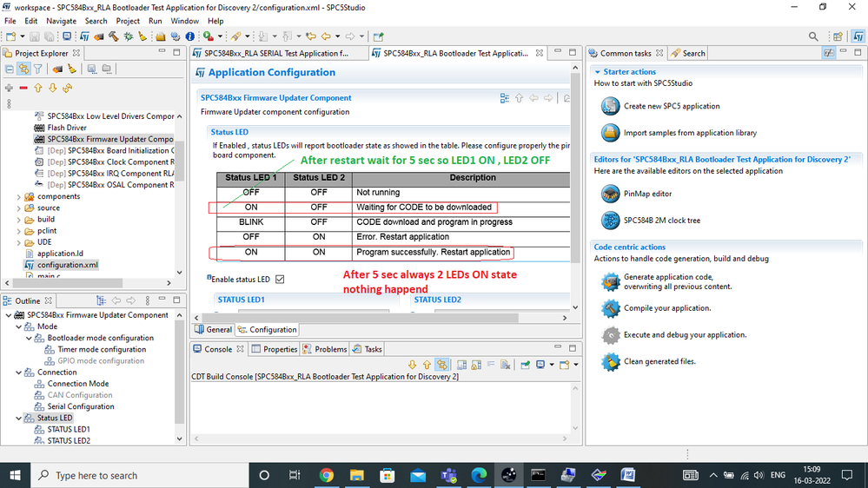Click the SPC5 ST logo toolbar icon
Screen dimensions: 868x488
(84, 36)
